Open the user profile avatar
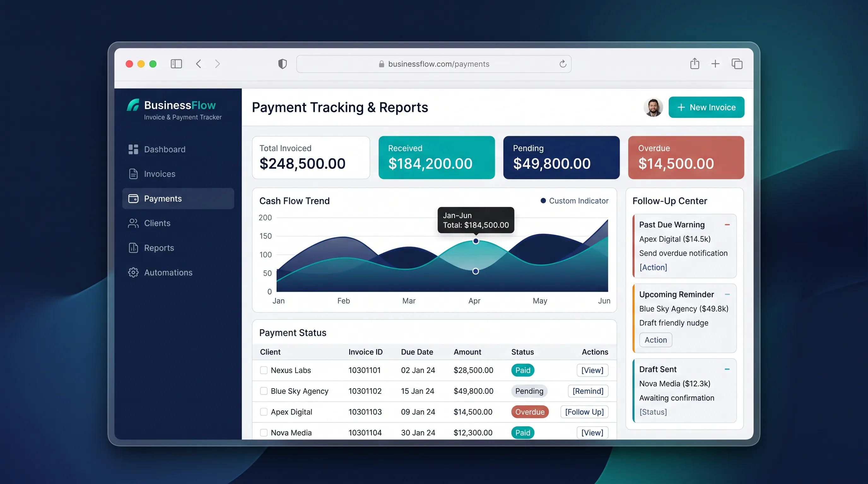This screenshot has height=484, width=868. tap(653, 107)
